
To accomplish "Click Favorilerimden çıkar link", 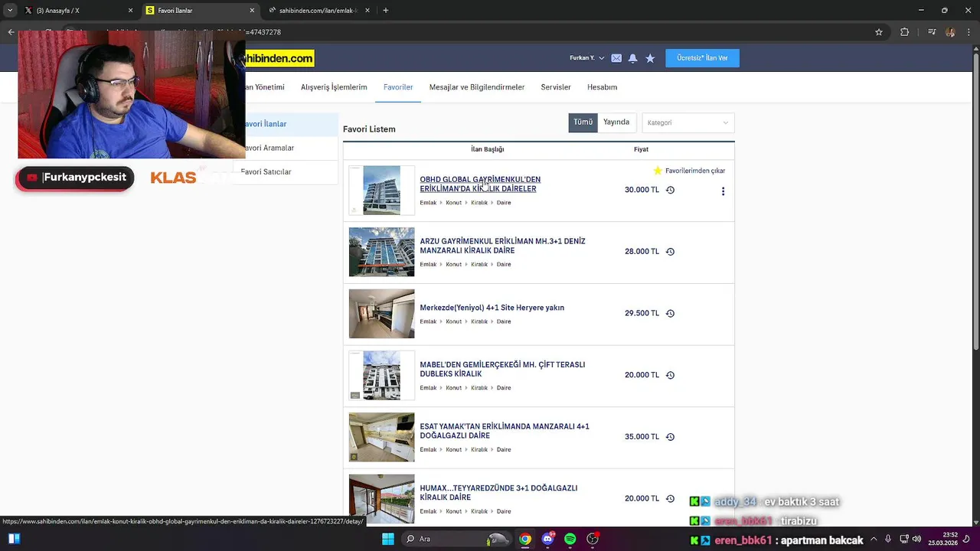I will [x=695, y=171].
